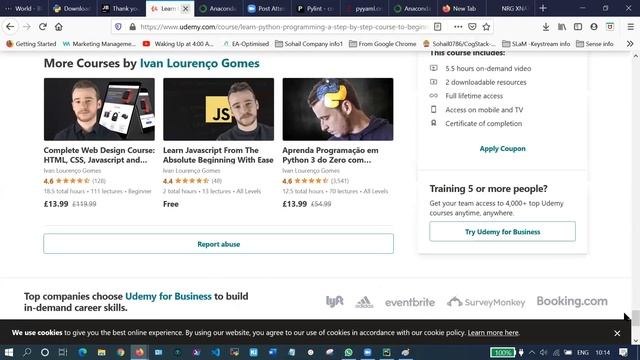Open the Windows Start menu

[8, 352]
